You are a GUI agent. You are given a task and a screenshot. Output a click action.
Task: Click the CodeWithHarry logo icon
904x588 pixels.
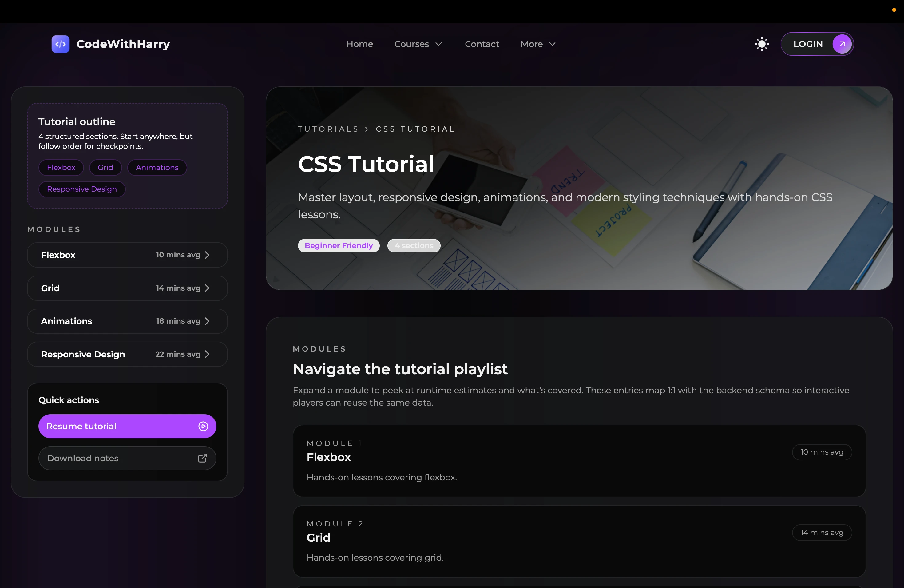click(60, 44)
